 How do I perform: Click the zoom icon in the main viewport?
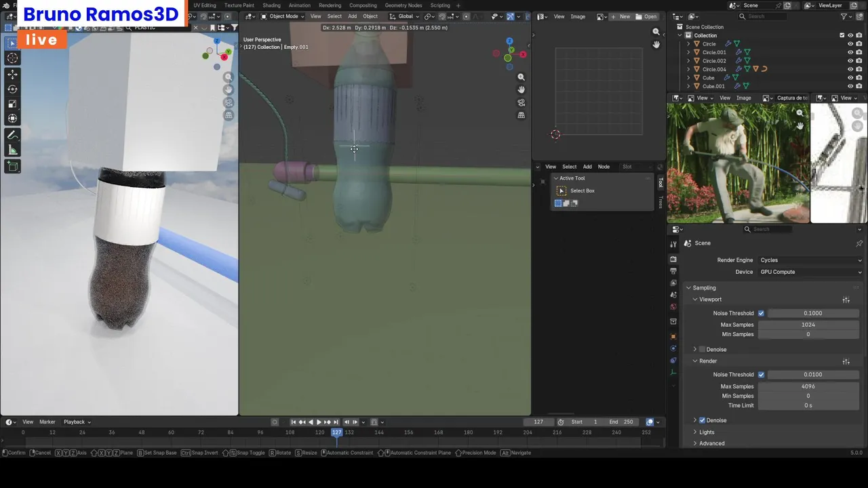[x=521, y=77]
